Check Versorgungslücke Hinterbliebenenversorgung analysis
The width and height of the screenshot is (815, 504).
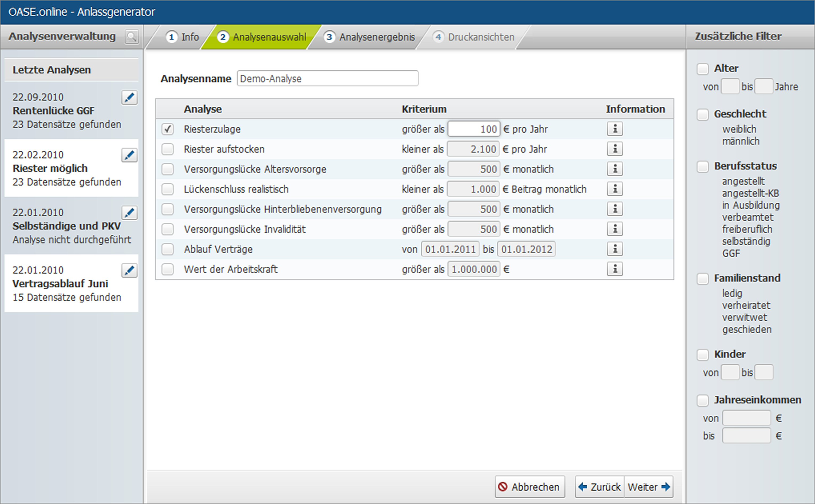coord(167,209)
